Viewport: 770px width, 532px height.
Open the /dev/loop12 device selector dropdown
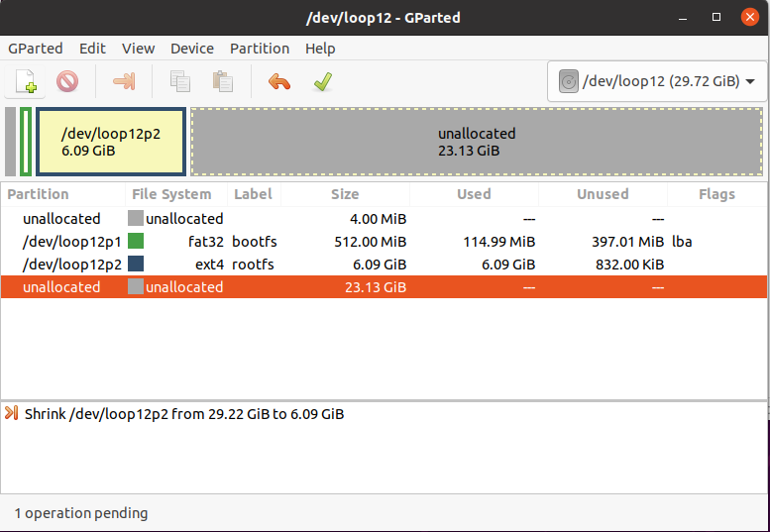click(657, 81)
